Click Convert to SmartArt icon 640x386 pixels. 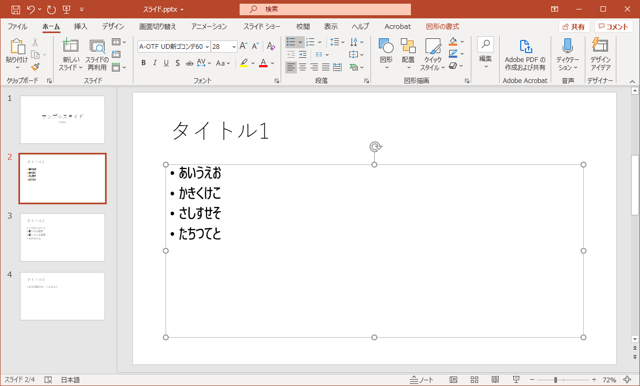tap(356, 67)
